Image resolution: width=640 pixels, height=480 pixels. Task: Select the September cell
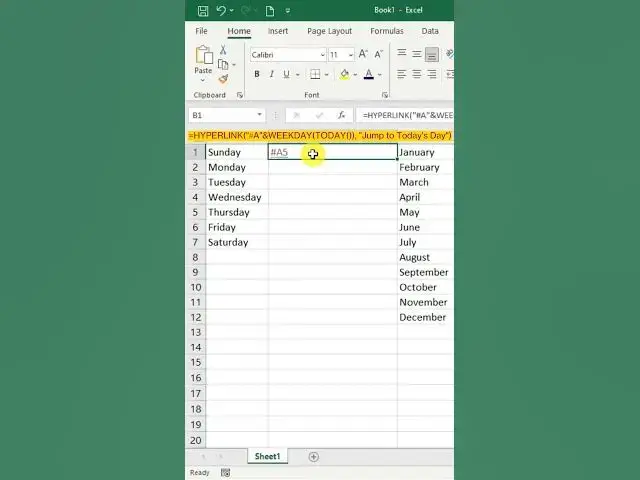(425, 272)
